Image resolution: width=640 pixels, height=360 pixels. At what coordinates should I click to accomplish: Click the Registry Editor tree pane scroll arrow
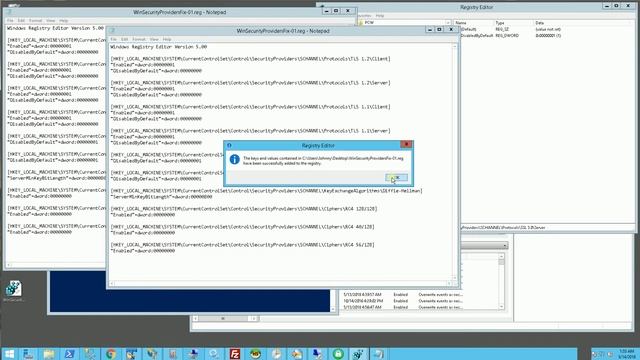click(448, 22)
